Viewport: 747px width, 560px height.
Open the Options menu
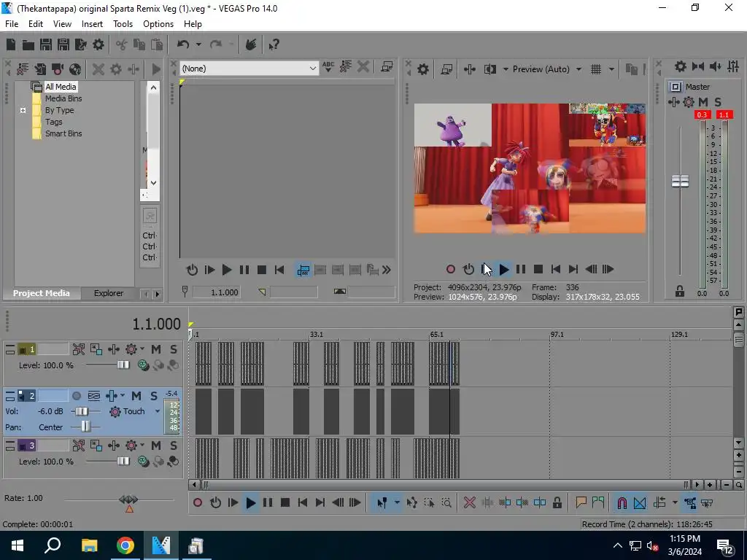coord(158,24)
